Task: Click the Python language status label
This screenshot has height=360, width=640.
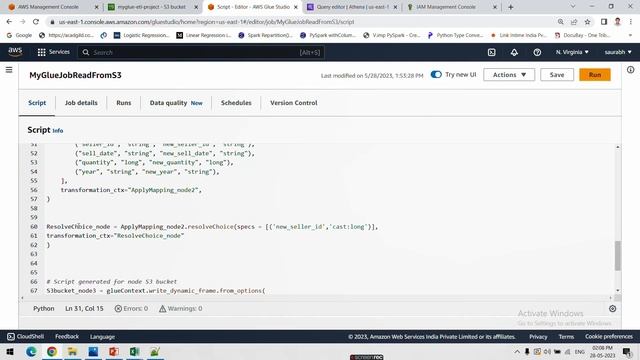Action: tap(44, 309)
